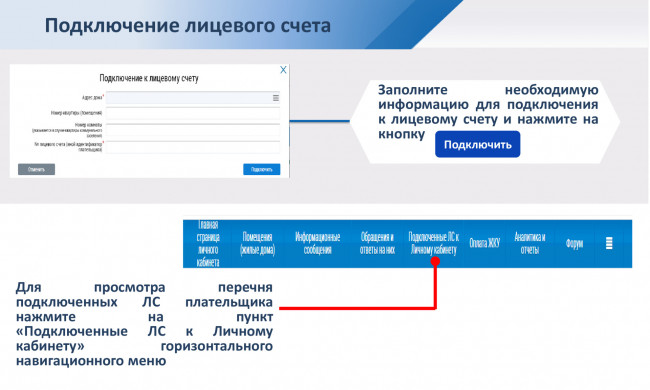650x390 pixels.
Task: Navigate to Оплата ЖКУ menu item
Action: pyautogui.click(x=485, y=243)
